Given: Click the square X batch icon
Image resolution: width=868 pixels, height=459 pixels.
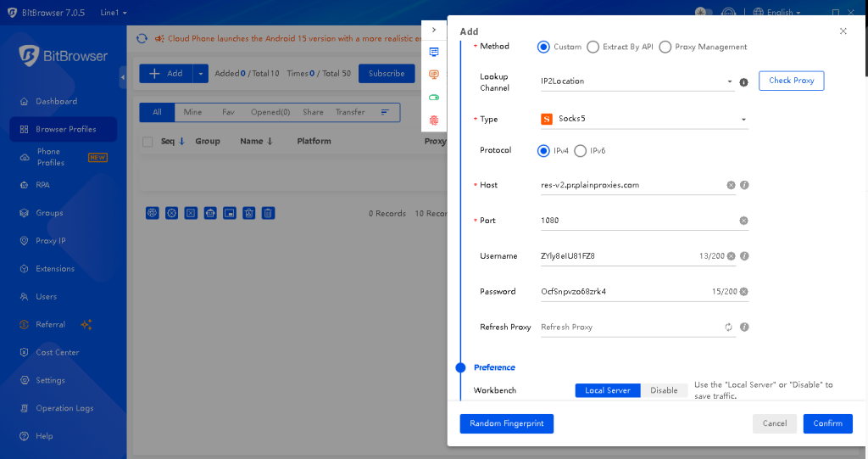Looking at the screenshot, I should (191, 213).
